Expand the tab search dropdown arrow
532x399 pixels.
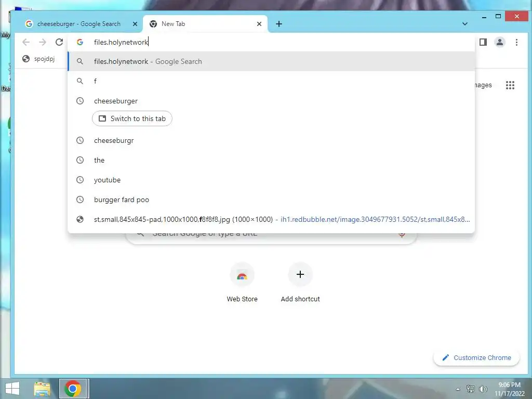click(465, 24)
